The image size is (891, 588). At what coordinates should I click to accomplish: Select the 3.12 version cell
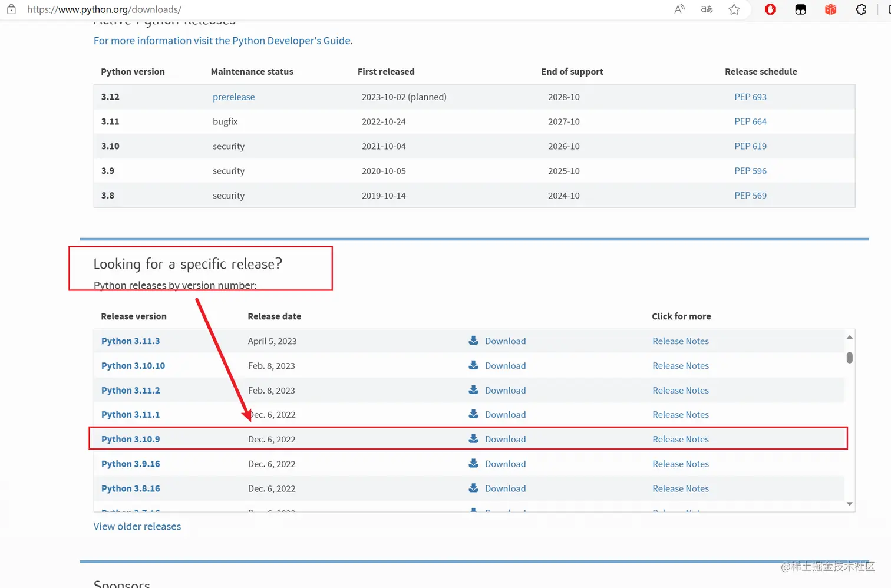(x=110, y=97)
